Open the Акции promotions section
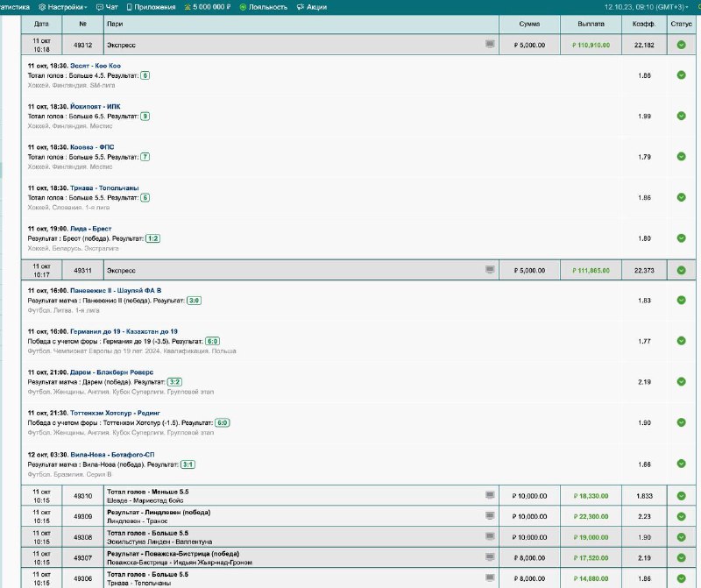 click(x=313, y=6)
